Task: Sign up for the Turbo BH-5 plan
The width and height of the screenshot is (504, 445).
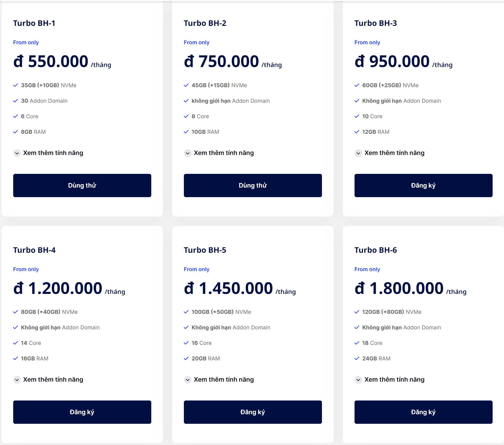Action: (x=253, y=412)
